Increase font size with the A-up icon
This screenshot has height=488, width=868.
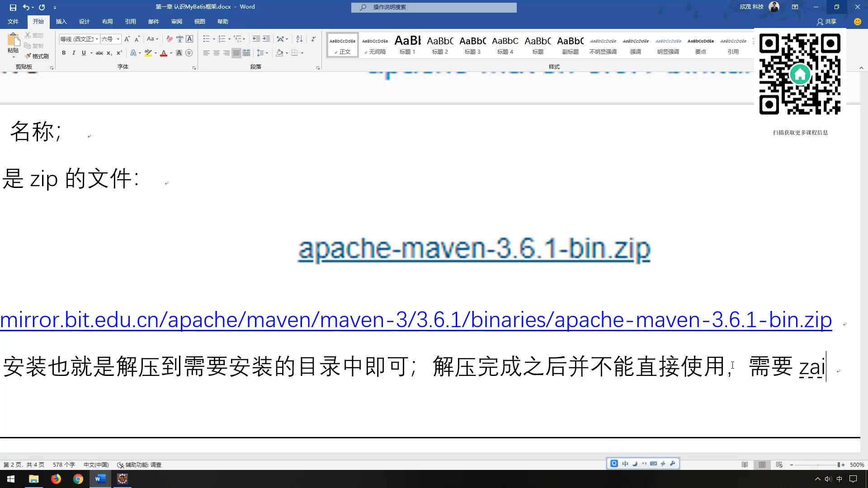coord(127,39)
